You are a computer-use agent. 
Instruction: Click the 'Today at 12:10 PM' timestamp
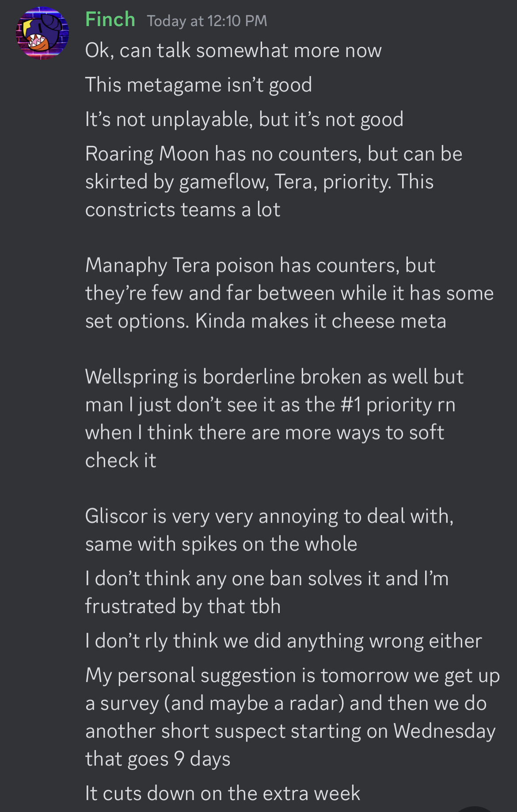pos(207,21)
